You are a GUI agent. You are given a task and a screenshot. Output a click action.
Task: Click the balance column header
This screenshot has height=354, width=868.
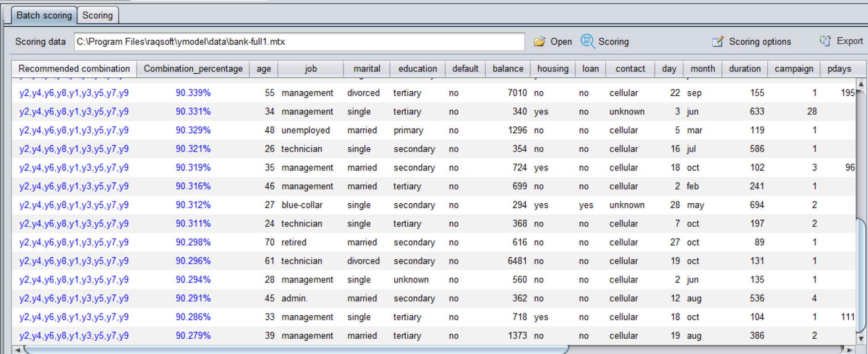(507, 69)
